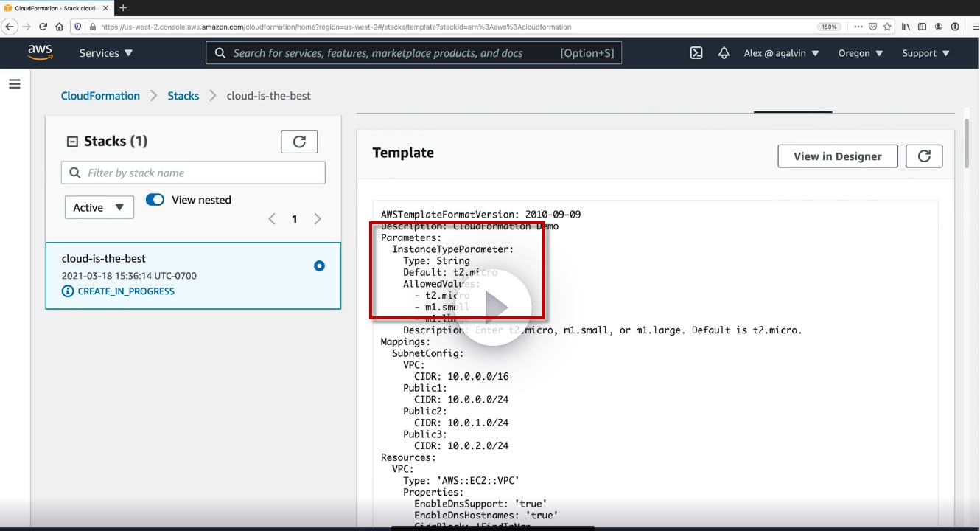Navigate to the CloudFormation breadcrumb link

click(100, 96)
